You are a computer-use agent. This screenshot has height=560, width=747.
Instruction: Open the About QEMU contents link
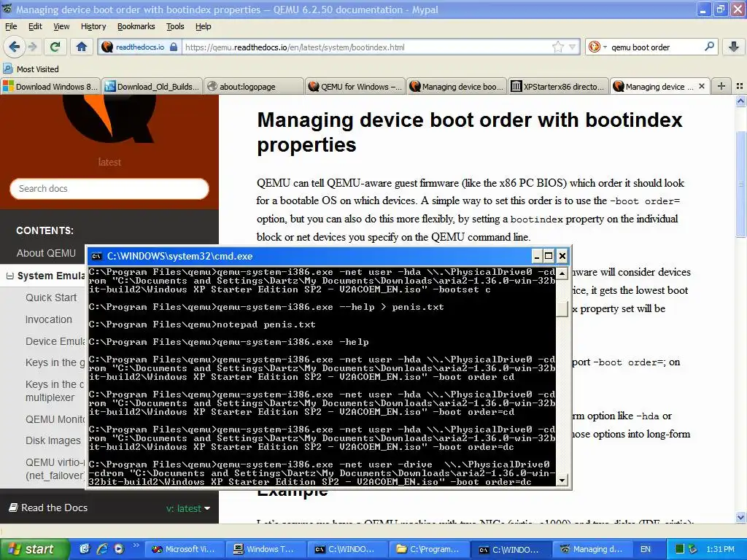pos(46,253)
